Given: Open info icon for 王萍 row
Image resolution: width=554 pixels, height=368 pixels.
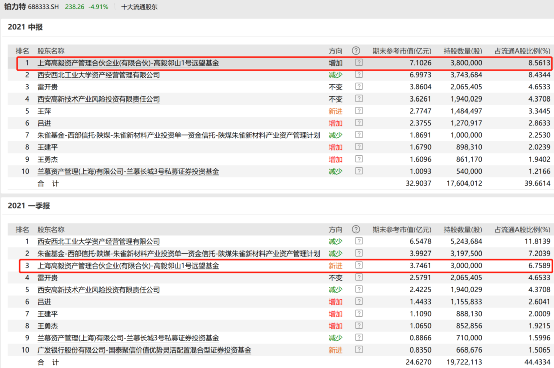Looking at the screenshot, I should (x=359, y=111).
